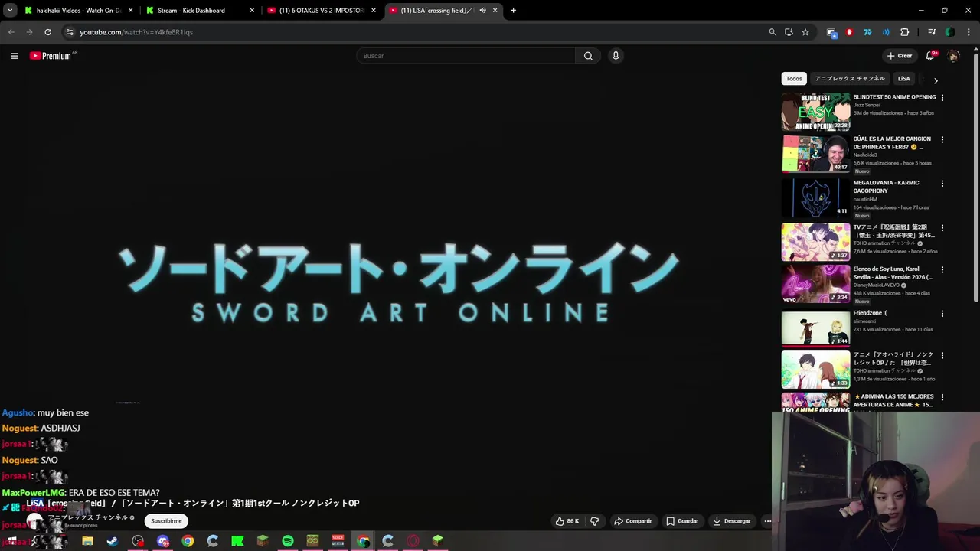This screenshot has height=551, width=980.
Task: Dislike the video
Action: tap(594, 521)
